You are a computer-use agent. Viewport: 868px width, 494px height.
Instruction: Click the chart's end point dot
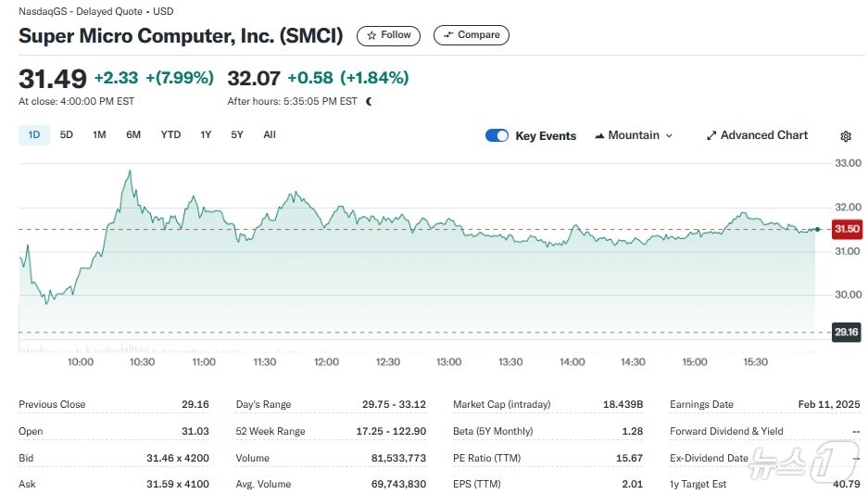point(816,229)
